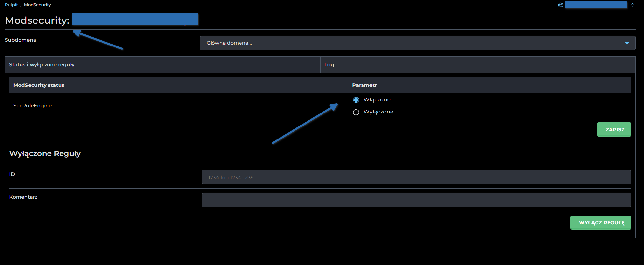Screen dimensions: 644x265
Task: Open the Główna domena subdomain dropdown
Action: point(417,43)
